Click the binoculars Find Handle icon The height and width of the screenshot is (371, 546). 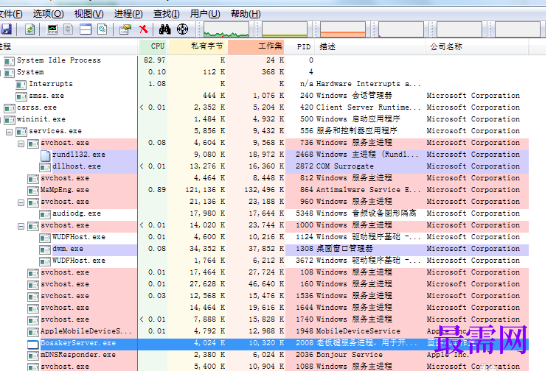(164, 29)
